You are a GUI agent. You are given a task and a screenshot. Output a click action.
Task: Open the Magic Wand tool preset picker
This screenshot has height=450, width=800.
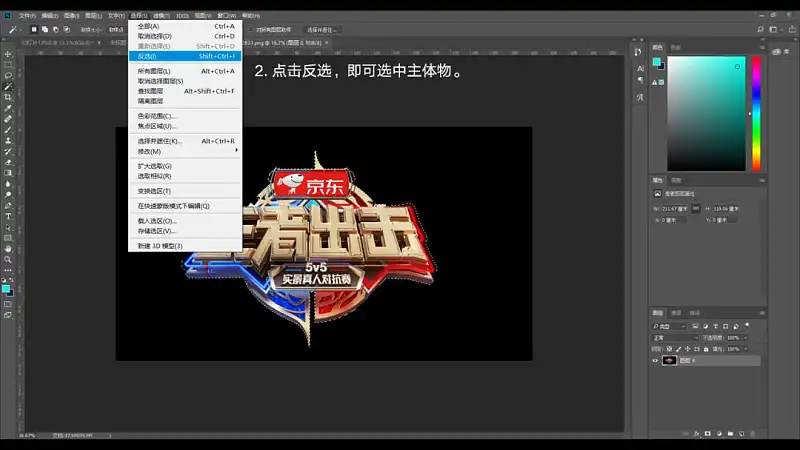pos(15,30)
